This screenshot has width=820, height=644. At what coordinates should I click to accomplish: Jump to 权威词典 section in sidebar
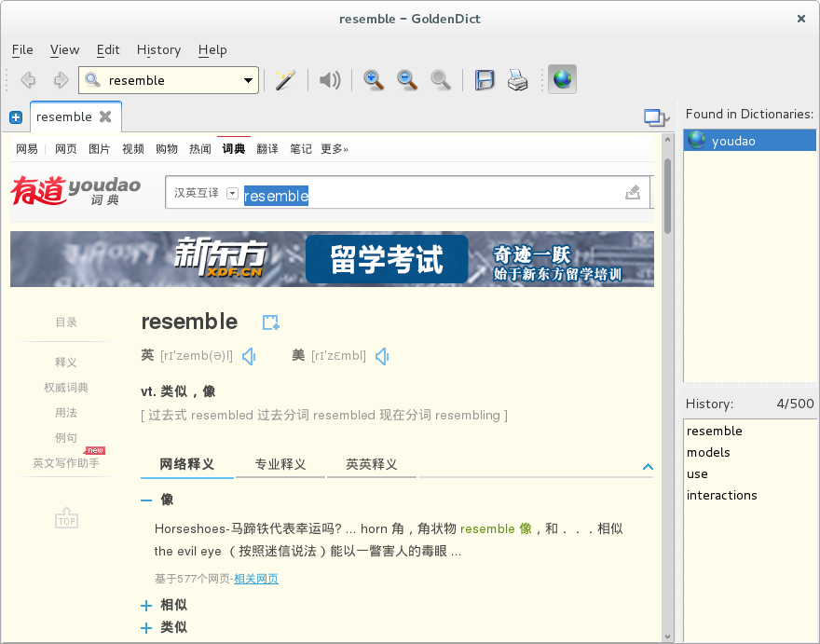[66, 387]
